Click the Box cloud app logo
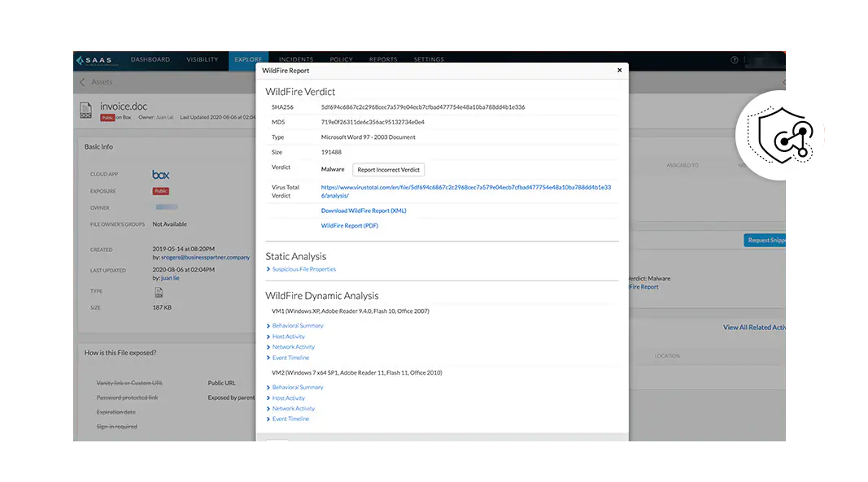The height and width of the screenshot is (482, 868). [x=160, y=175]
